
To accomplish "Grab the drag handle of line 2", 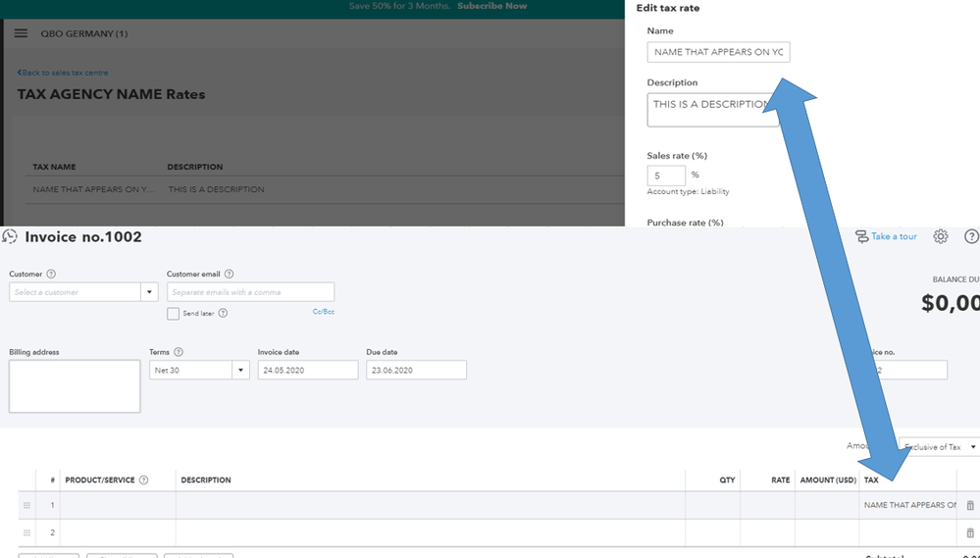I will 26,533.
